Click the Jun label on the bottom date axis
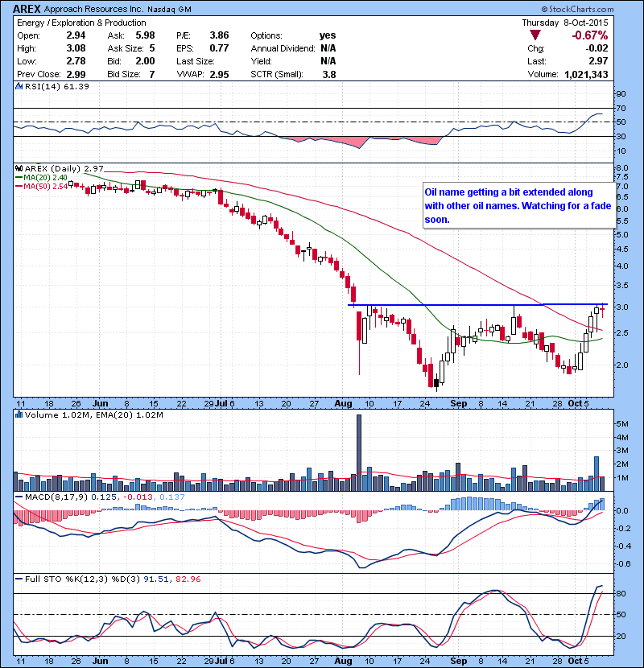The width and height of the screenshot is (644, 668). click(x=100, y=661)
